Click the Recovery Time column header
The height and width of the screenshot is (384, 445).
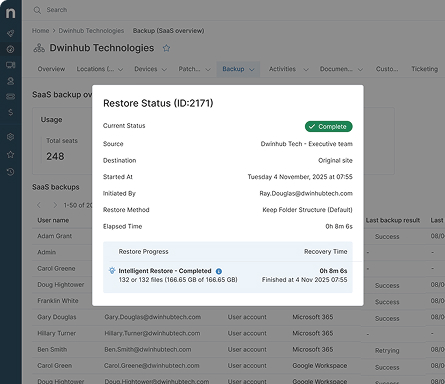[x=325, y=252]
